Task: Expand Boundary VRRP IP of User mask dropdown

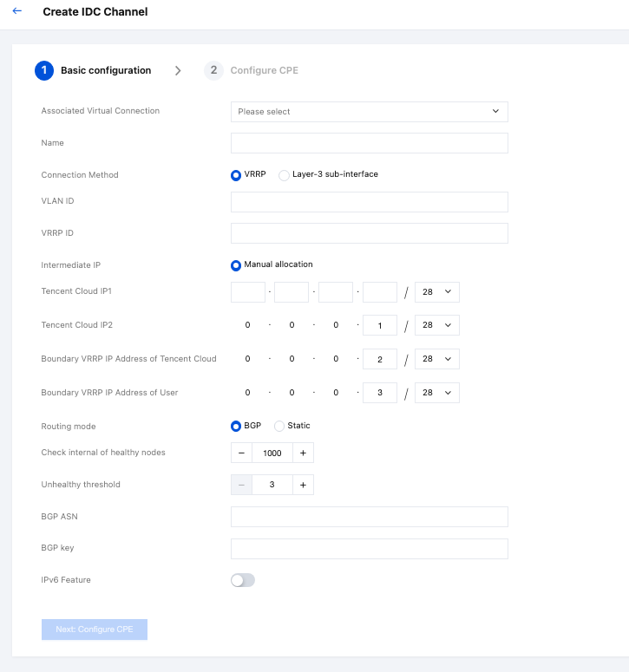Action: (437, 393)
